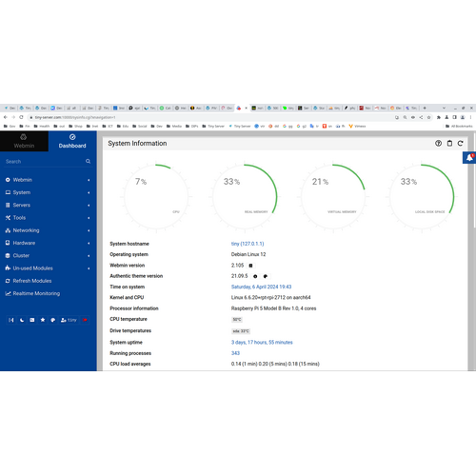The width and height of the screenshot is (476, 476).
Task: Open theme configuration palette icon
Action: coord(53,320)
